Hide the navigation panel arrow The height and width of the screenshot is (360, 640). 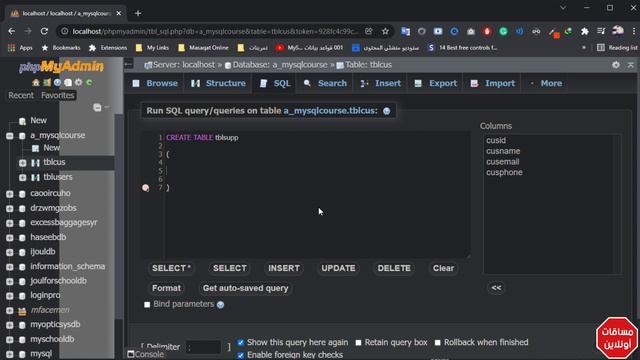[128, 64]
